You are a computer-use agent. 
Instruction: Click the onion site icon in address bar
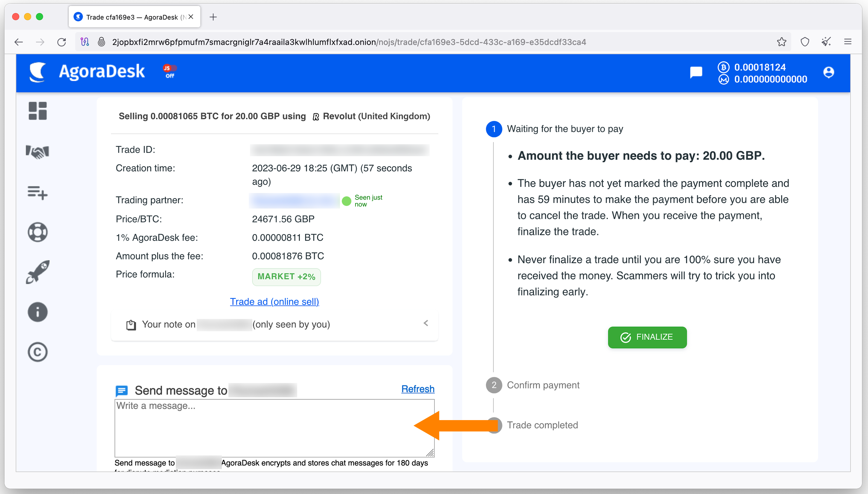pyautogui.click(x=101, y=42)
